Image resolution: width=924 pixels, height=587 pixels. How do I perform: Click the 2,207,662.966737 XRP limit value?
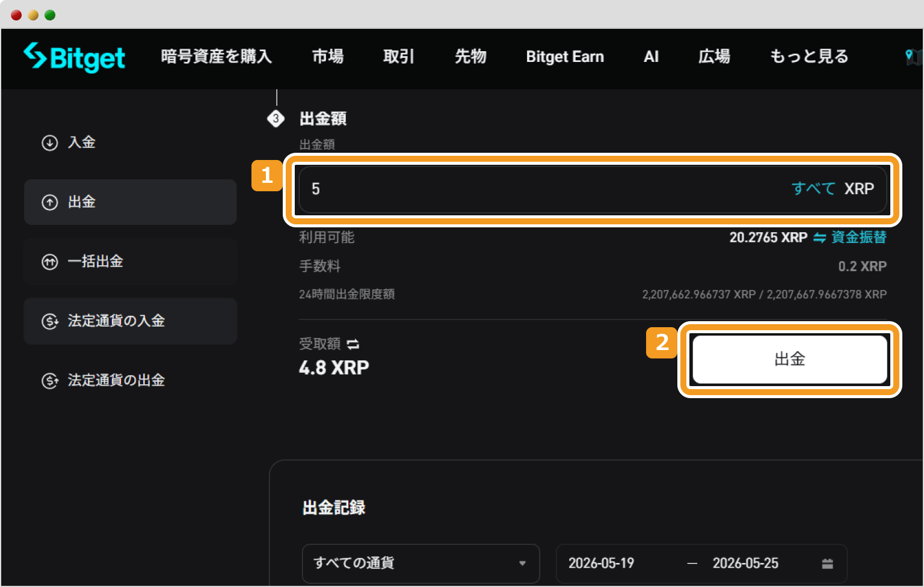point(698,295)
